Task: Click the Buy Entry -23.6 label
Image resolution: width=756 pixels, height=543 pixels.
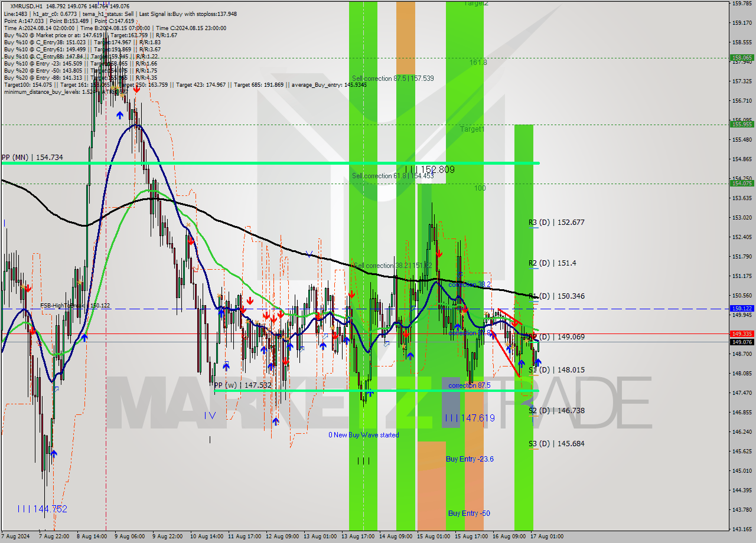Action: pyautogui.click(x=470, y=459)
